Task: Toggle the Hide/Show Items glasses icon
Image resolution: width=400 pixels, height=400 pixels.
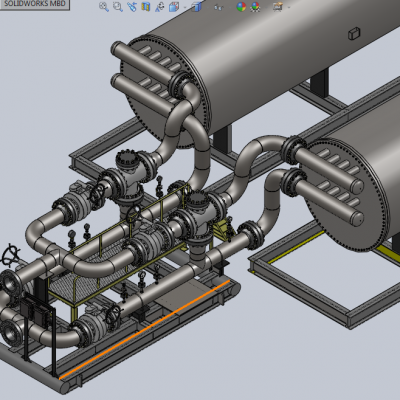Action: pos(218,7)
